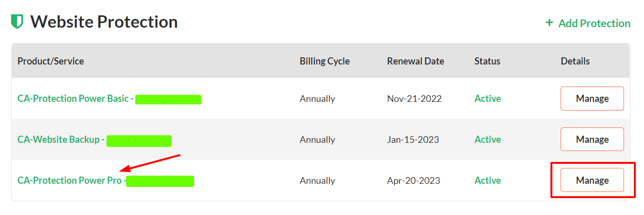Open the CA-Protection Power Basic product link

click(x=73, y=98)
